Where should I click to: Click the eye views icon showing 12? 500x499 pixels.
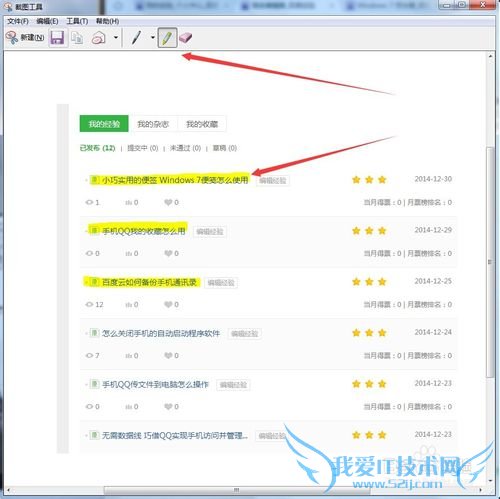(89, 304)
